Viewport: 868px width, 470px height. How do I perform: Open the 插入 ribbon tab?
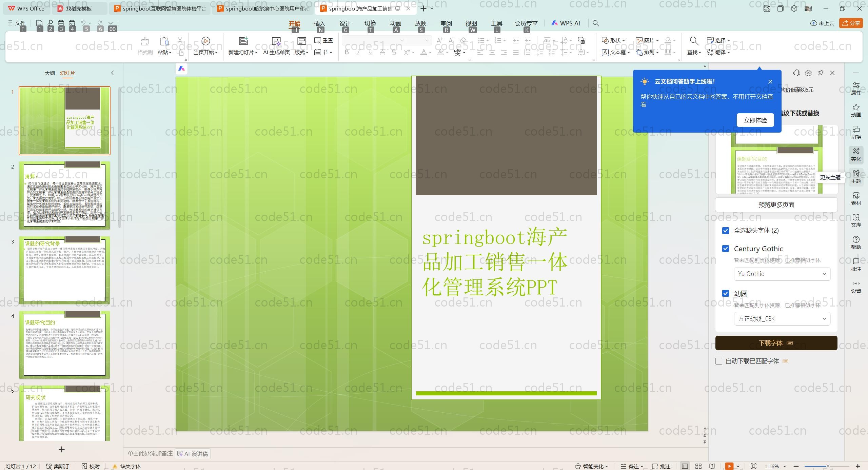tap(319, 23)
